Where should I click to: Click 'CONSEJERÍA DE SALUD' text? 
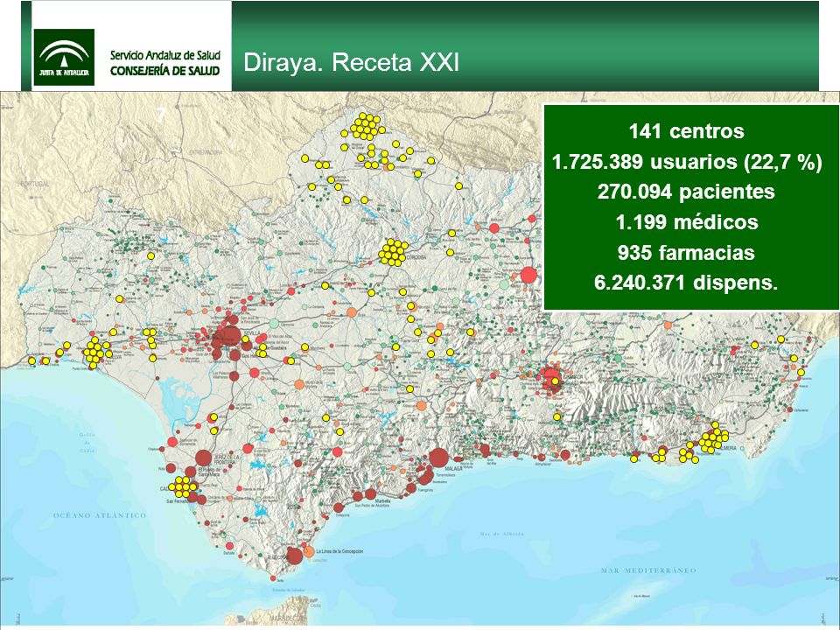coord(165,71)
